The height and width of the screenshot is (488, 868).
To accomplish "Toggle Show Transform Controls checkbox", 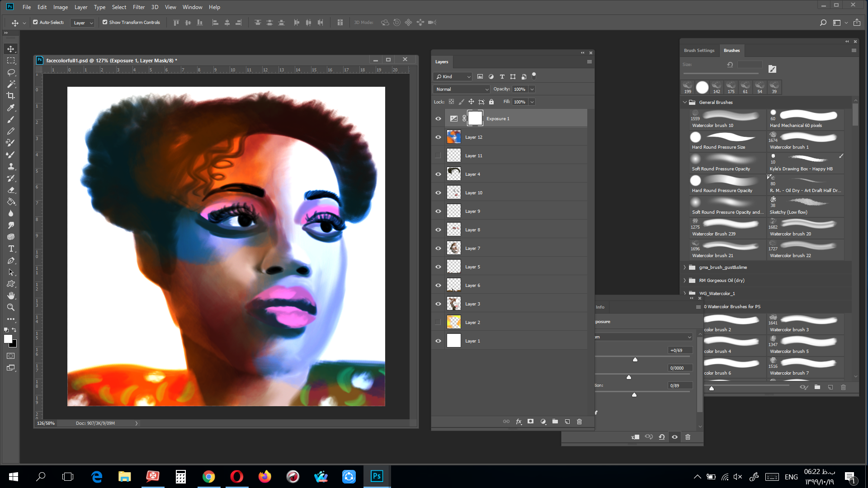I will [105, 22].
